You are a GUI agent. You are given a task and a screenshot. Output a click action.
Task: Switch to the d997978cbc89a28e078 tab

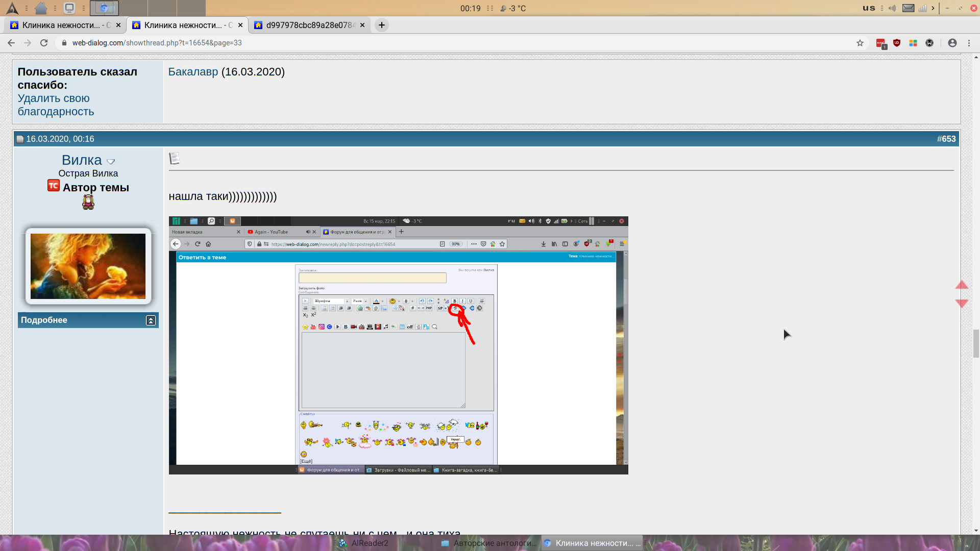pos(309,25)
